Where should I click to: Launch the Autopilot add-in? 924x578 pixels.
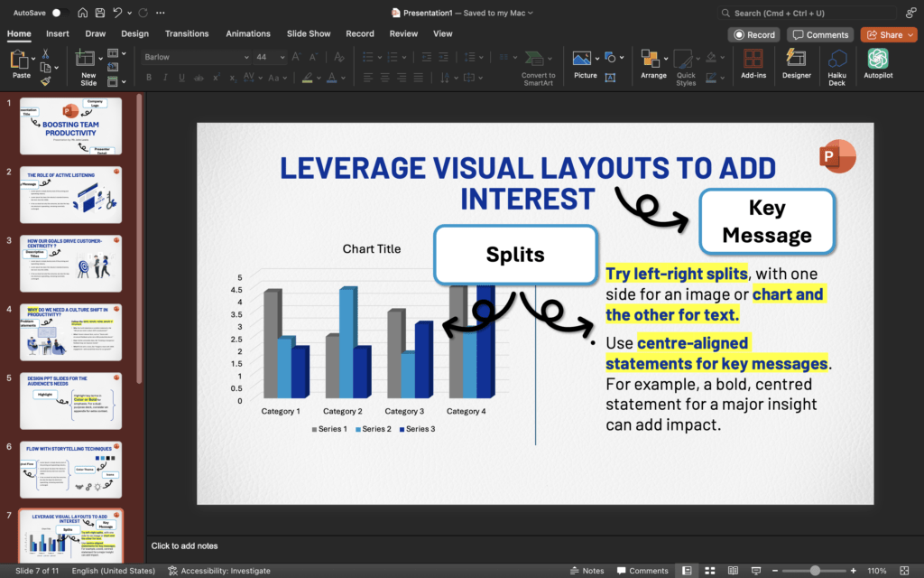click(x=878, y=64)
